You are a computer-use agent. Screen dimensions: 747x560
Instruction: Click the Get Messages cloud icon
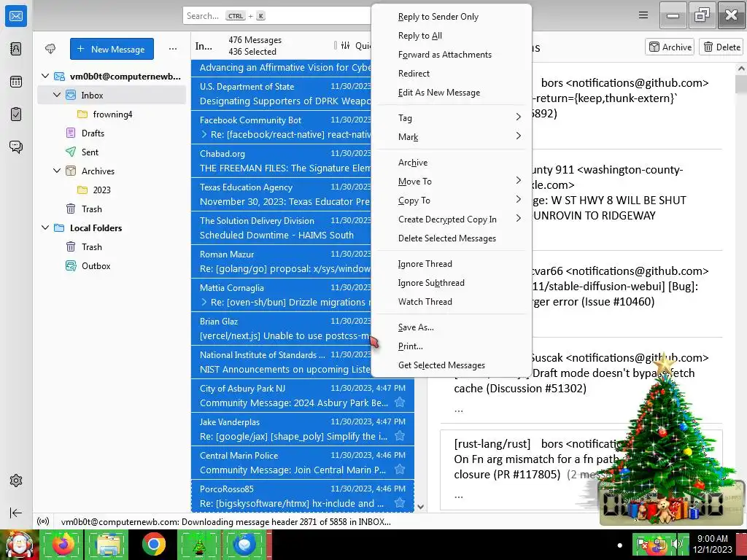(x=50, y=49)
